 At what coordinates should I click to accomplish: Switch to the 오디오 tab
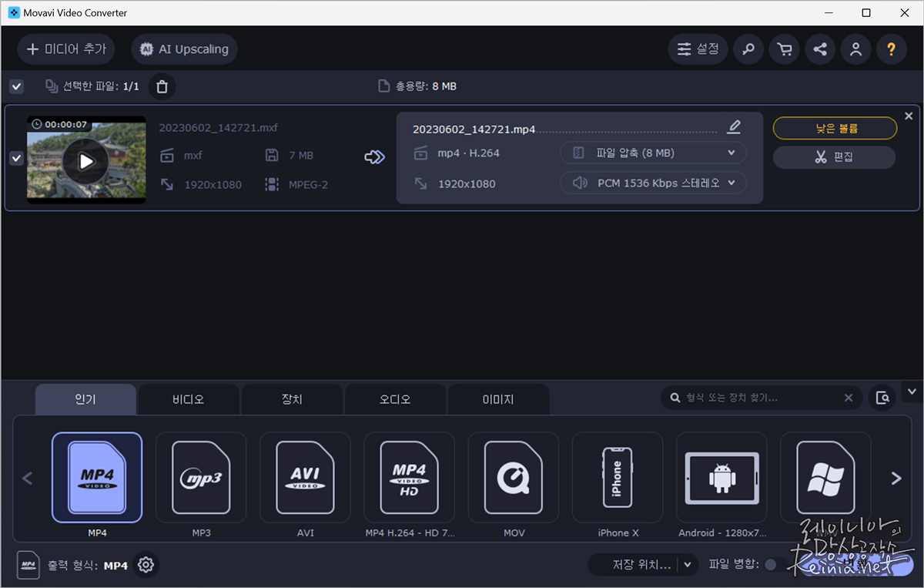click(395, 400)
